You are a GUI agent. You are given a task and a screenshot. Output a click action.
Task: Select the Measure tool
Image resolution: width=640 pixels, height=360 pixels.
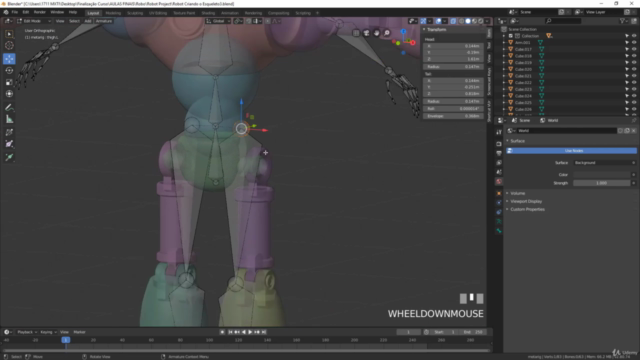click(9, 120)
